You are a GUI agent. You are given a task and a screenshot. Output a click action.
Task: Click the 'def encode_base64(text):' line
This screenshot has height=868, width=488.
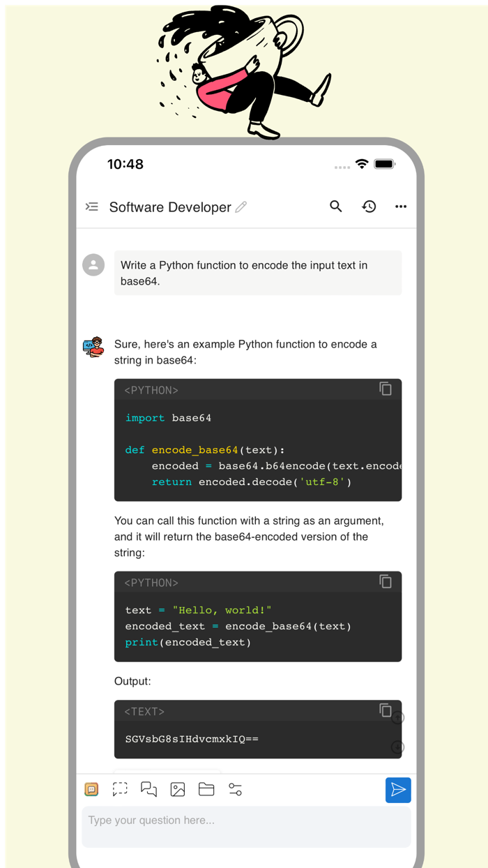[205, 450]
